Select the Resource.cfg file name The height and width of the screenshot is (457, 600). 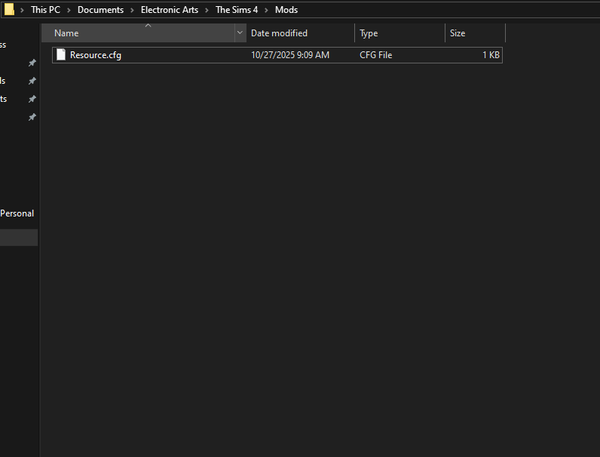(x=95, y=55)
